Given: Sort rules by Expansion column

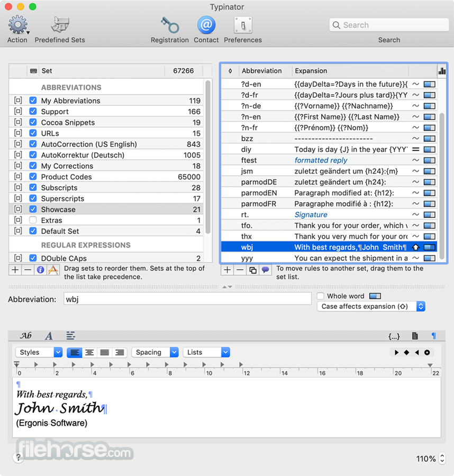Looking at the screenshot, I should tap(351, 71).
